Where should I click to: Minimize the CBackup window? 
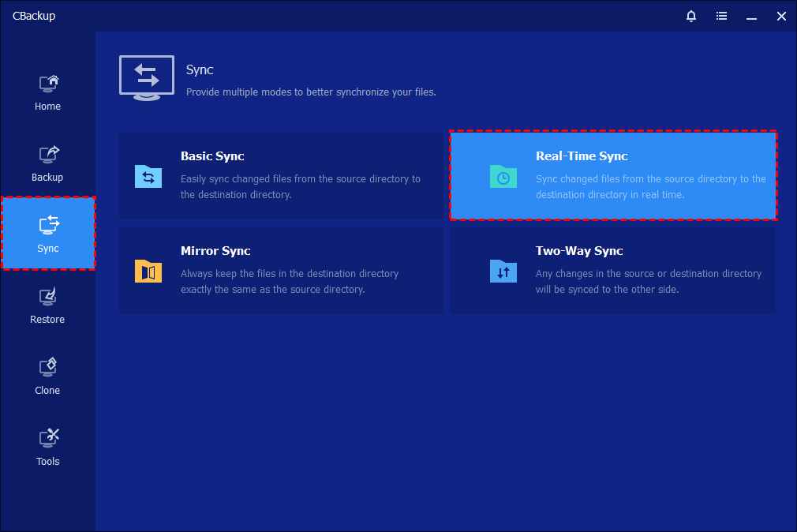coord(751,16)
